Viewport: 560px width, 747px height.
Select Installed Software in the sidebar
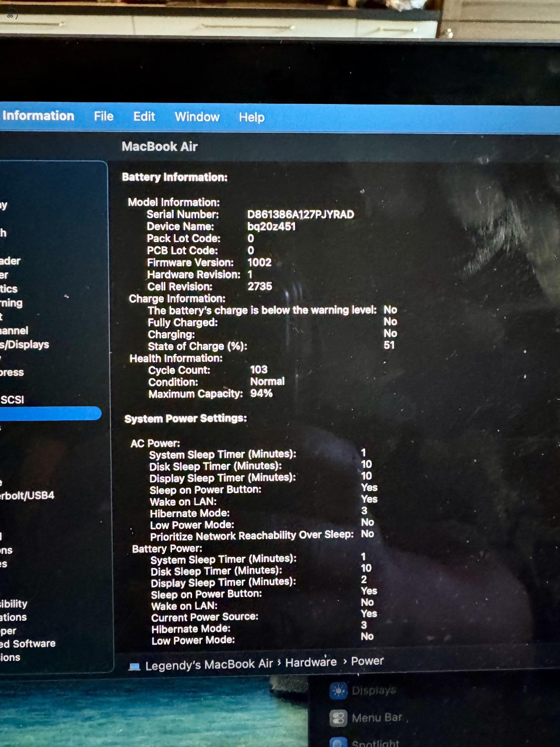point(27,643)
